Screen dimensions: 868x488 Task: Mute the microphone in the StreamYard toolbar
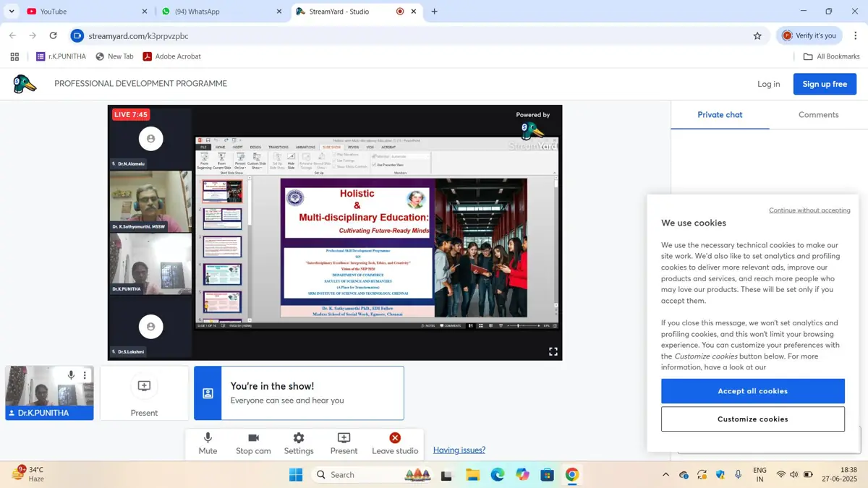[208, 443]
